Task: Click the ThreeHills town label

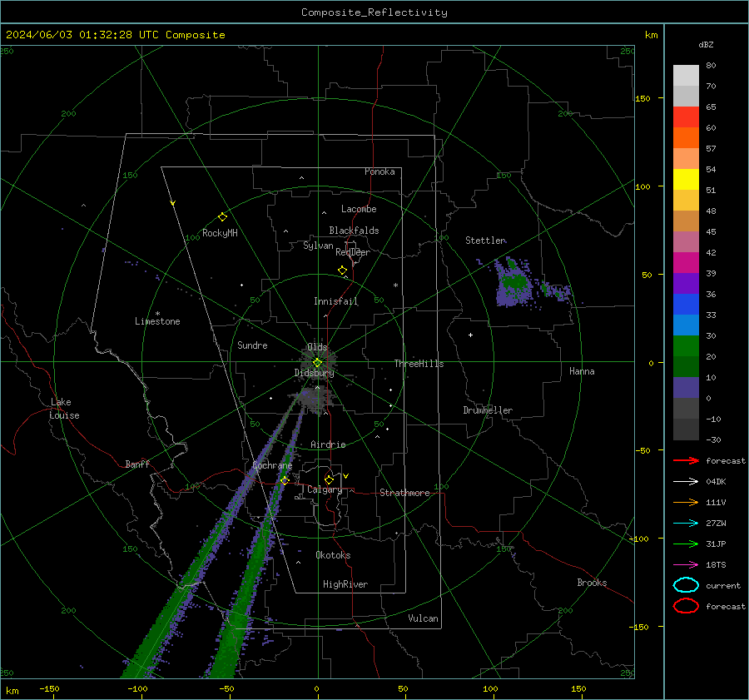Action: (x=419, y=364)
